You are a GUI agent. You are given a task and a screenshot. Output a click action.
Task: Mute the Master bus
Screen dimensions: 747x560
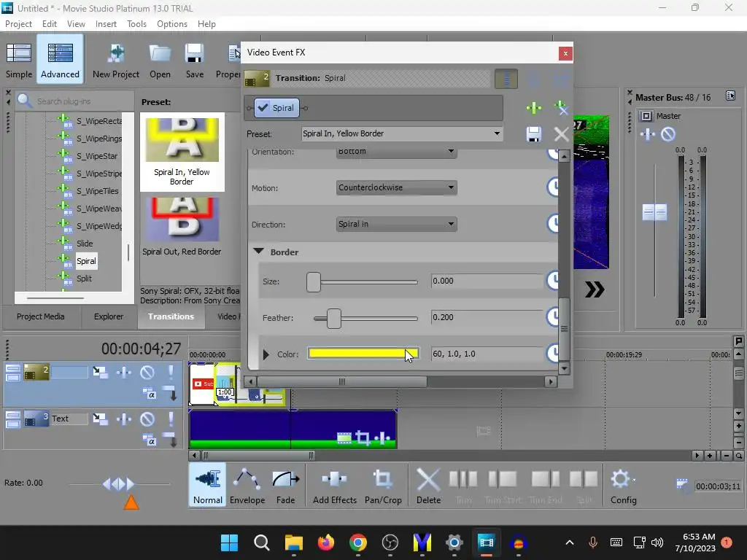point(668,134)
